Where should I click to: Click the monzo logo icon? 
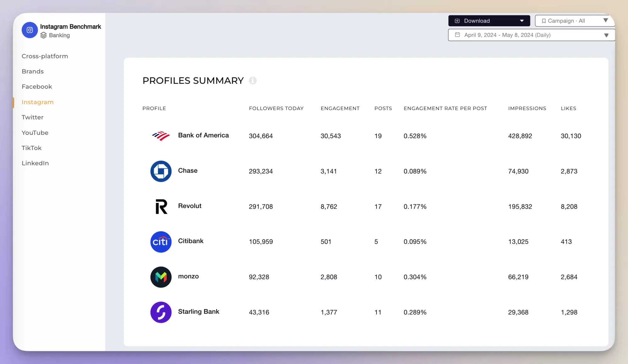pyautogui.click(x=161, y=277)
